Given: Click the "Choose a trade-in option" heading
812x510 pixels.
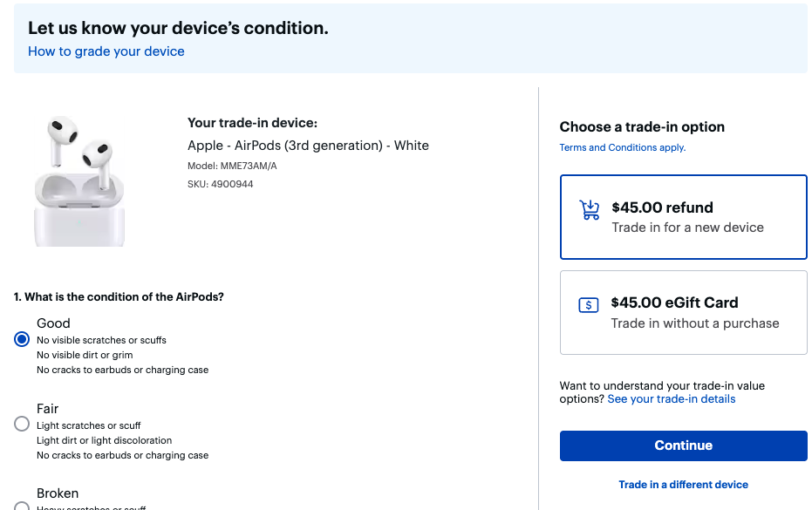Looking at the screenshot, I should click(643, 126).
